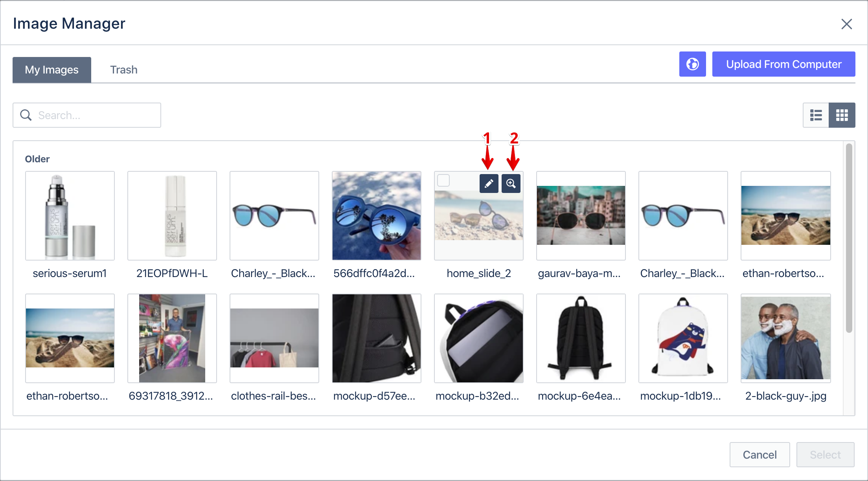The image size is (868, 481).
Task: Switch to grid view layout
Action: tap(842, 115)
